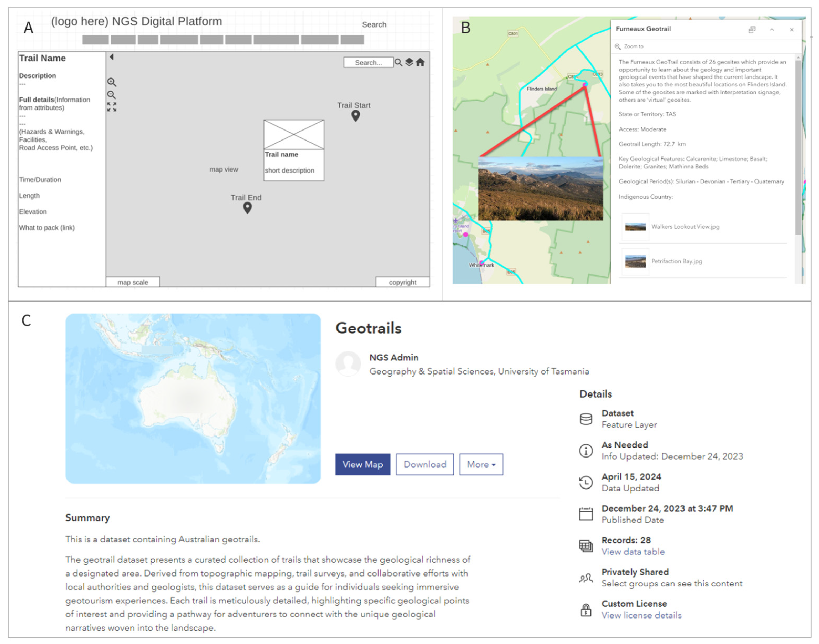Click the Records table icon
The width and height of the screenshot is (819, 644).
pos(586,546)
